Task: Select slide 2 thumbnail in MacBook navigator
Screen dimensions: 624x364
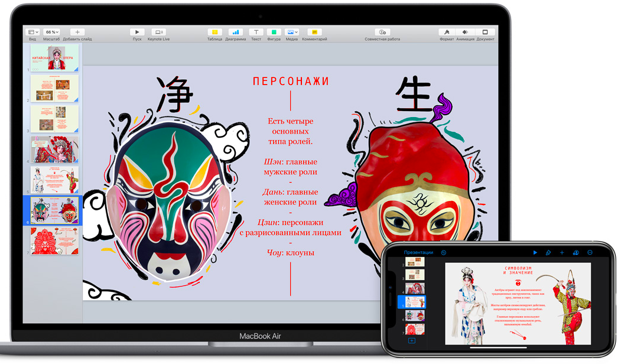Action: tap(54, 88)
